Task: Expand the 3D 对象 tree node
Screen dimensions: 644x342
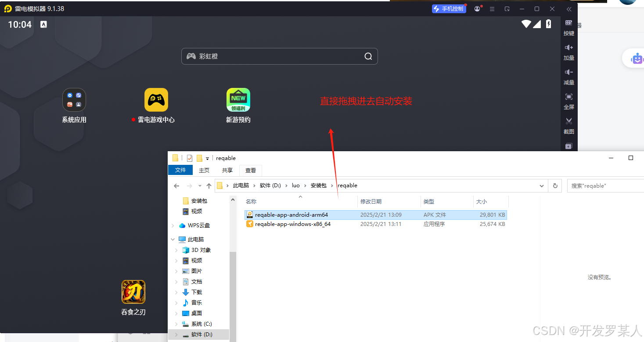Action: pyautogui.click(x=176, y=250)
